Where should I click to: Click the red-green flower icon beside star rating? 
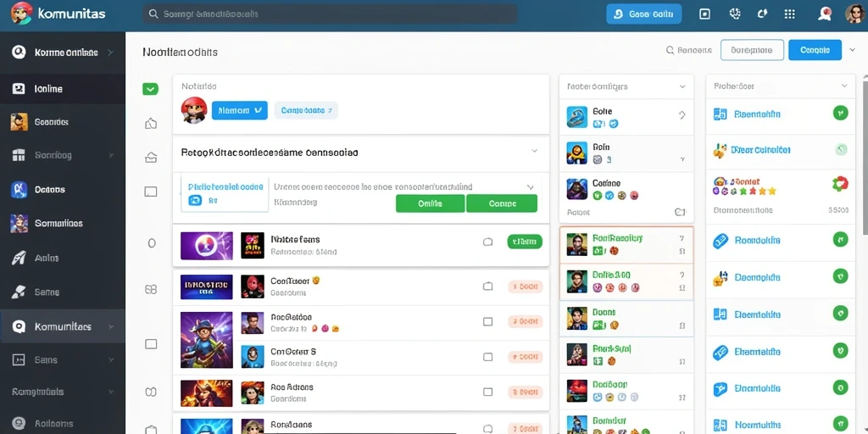[840, 184]
